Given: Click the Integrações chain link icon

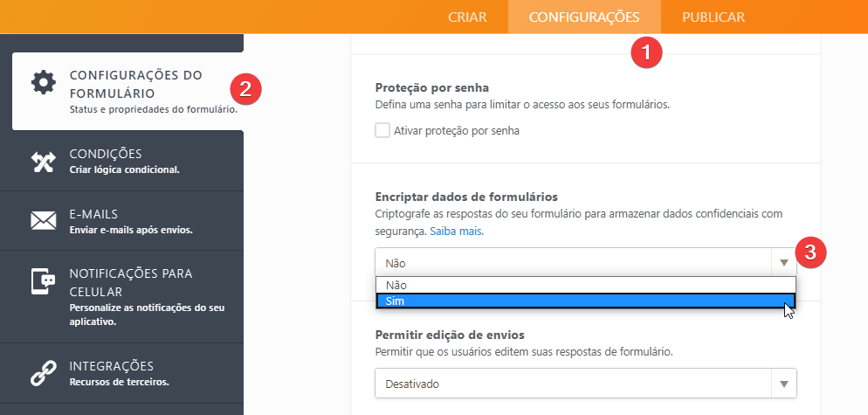Looking at the screenshot, I should tap(43, 373).
